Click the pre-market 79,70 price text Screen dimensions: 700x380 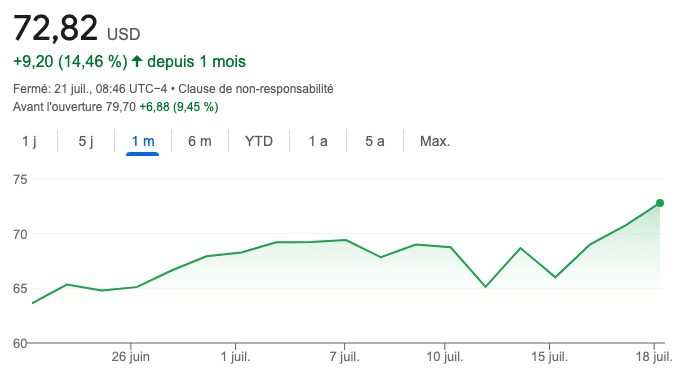121,107
